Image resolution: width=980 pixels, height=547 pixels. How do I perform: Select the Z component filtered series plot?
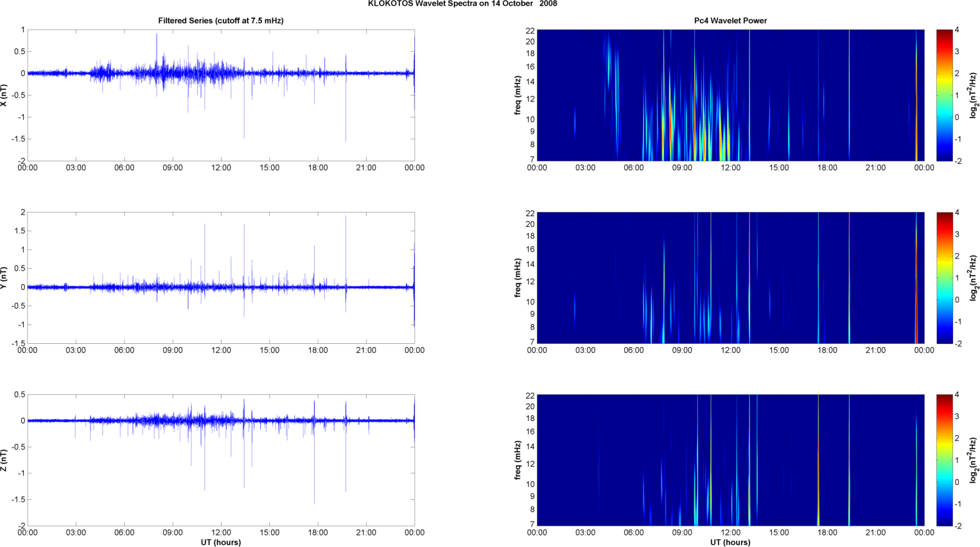coord(220,460)
